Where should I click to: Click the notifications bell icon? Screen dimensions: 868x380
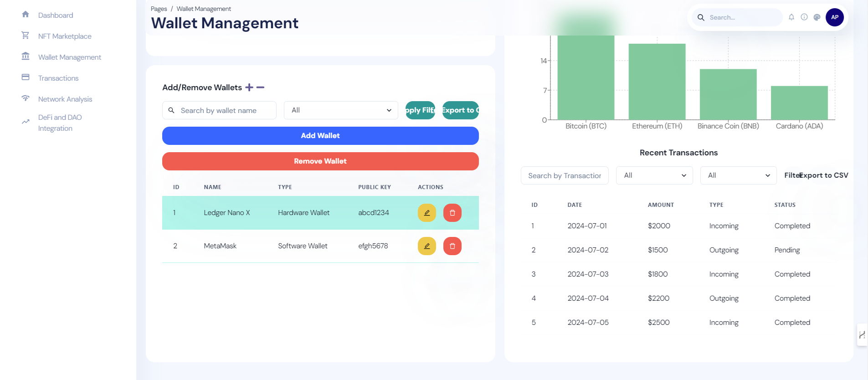pos(791,17)
